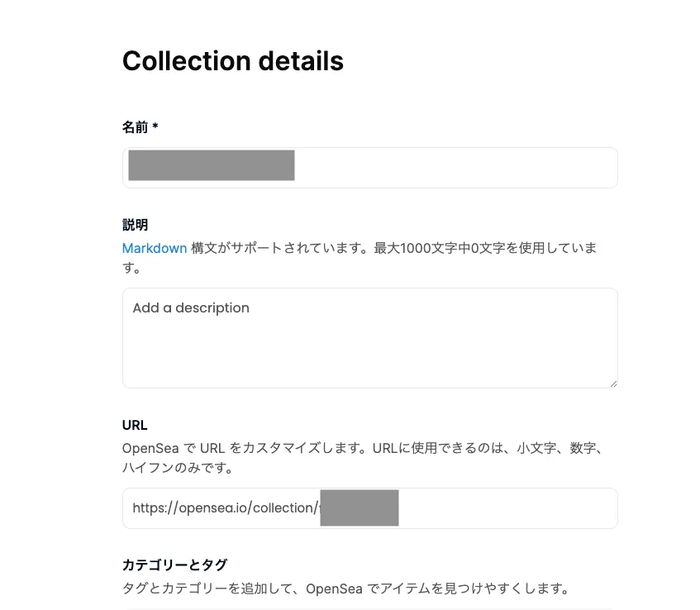This screenshot has width=700, height=610.
Task: Click the カテゴリーとタグ section heading
Action: (174, 565)
